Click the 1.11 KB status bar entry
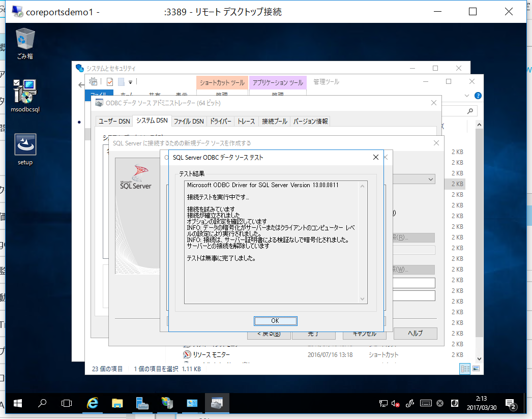 (x=191, y=369)
